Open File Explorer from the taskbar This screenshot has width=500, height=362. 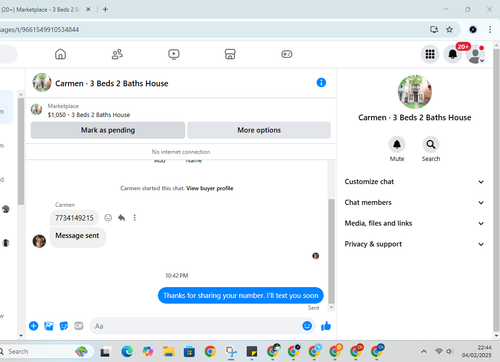click(x=168, y=351)
